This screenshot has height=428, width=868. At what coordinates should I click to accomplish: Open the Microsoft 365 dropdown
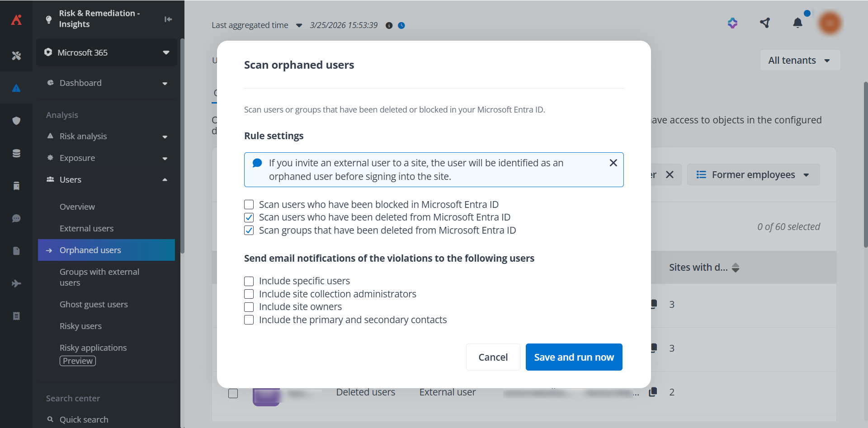click(107, 52)
